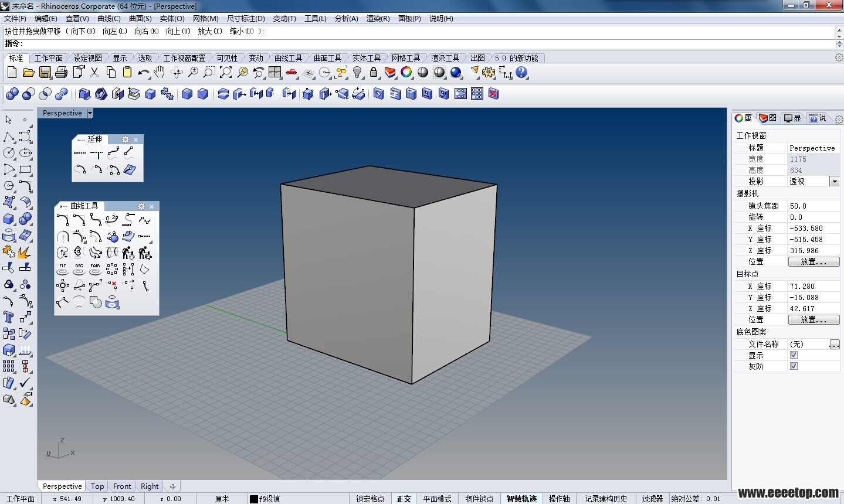Click the Print icon in the standard toolbar
Viewport: 844px width, 504px height.
pos(62,73)
